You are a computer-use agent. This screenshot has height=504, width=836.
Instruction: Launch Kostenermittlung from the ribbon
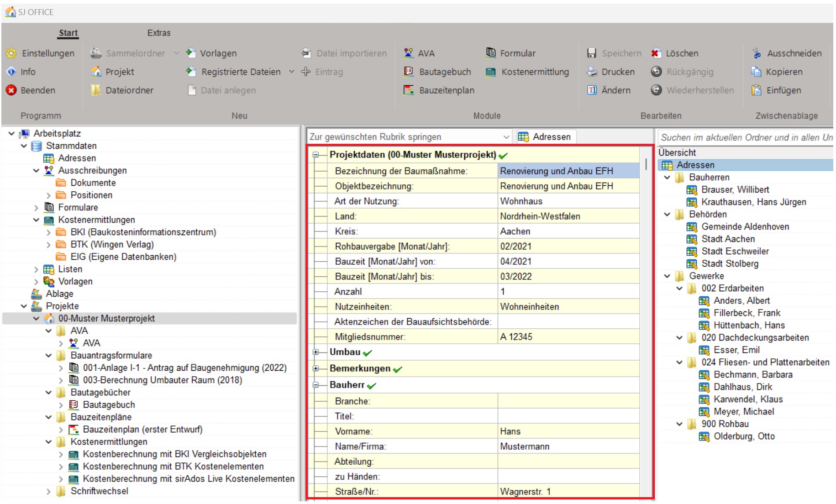(490, 72)
